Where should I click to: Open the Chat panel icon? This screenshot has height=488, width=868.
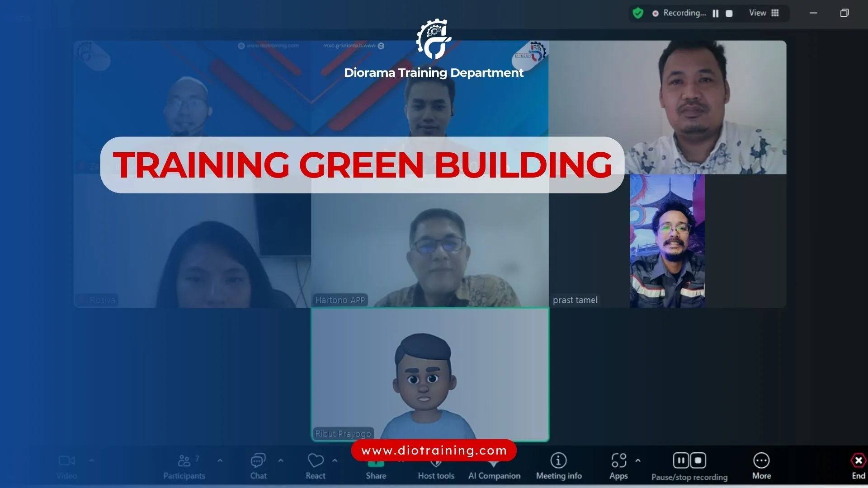[258, 461]
